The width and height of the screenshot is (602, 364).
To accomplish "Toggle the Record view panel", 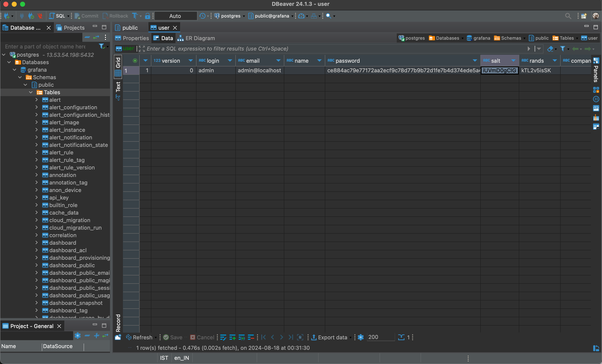I will point(118,323).
